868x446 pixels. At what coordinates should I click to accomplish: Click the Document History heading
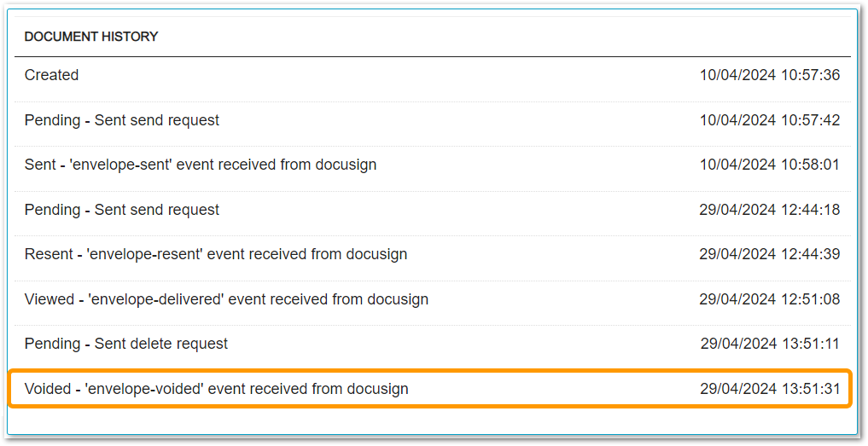(x=91, y=37)
